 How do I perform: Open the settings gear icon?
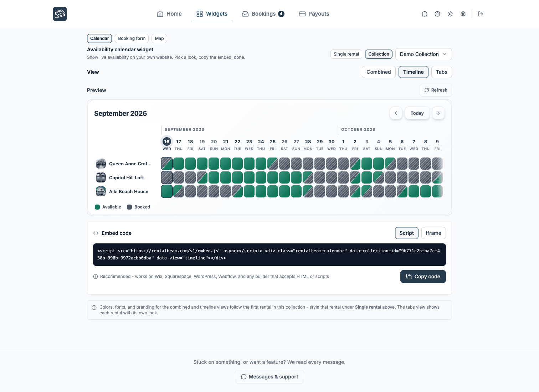(x=463, y=14)
